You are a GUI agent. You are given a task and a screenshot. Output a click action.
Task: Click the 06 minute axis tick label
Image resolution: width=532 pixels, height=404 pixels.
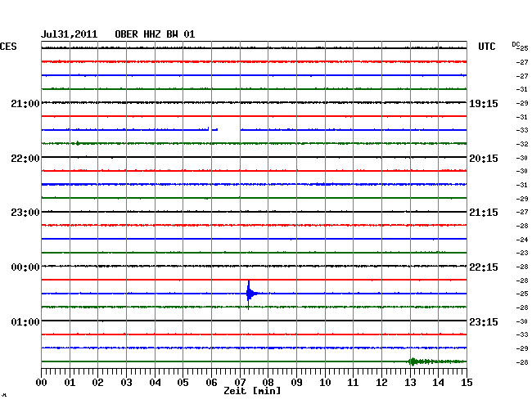211,383
